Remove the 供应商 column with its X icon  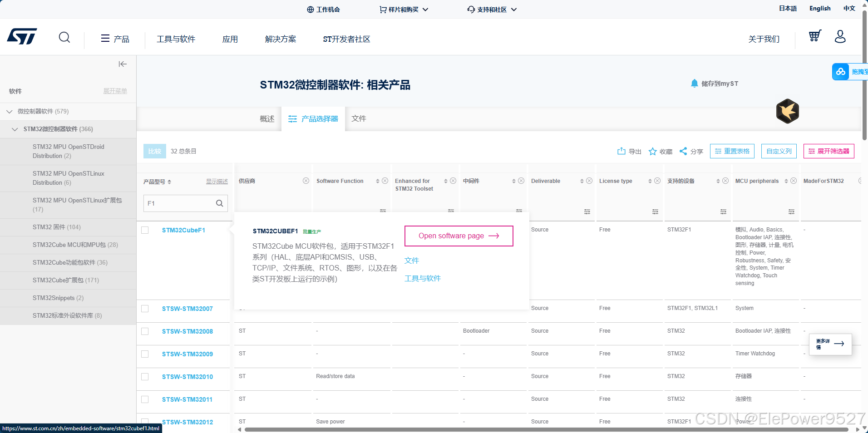tap(306, 181)
